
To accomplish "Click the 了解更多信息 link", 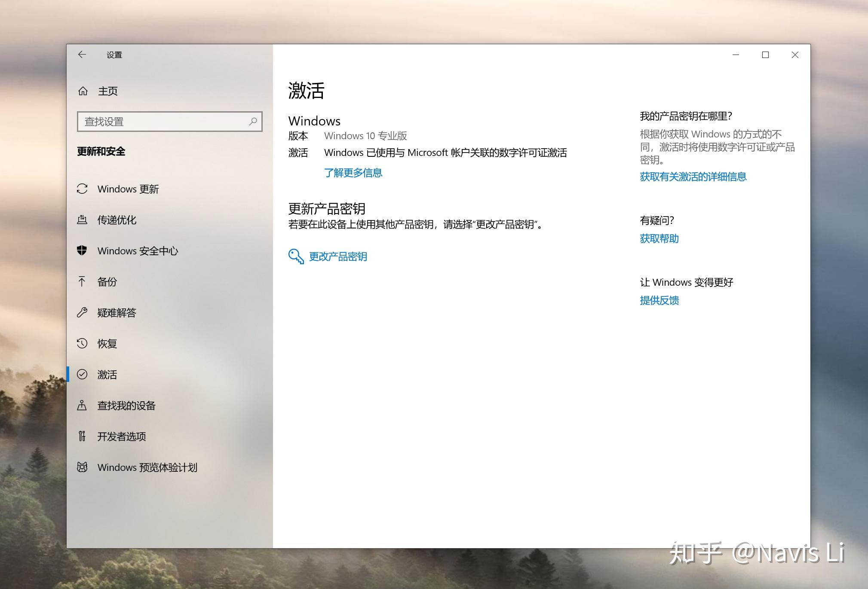I will point(353,173).
